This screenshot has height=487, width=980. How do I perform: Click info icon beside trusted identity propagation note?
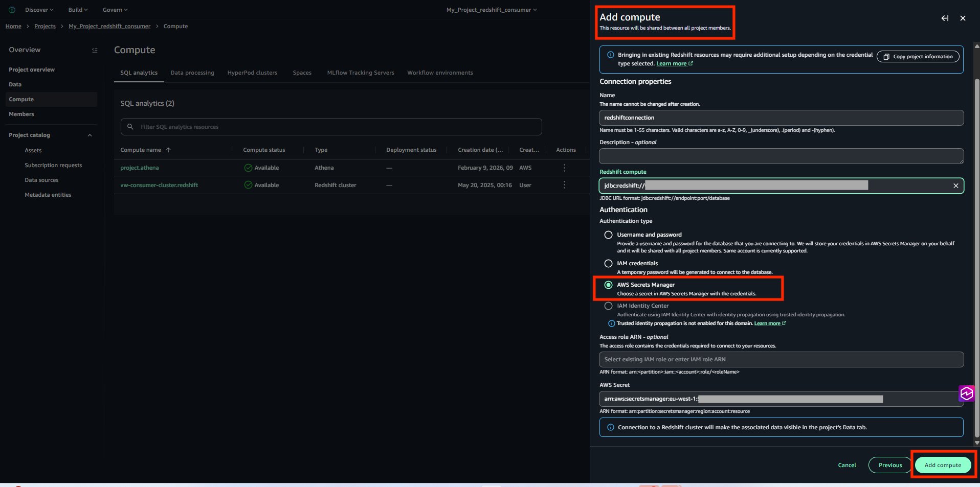[x=611, y=323]
